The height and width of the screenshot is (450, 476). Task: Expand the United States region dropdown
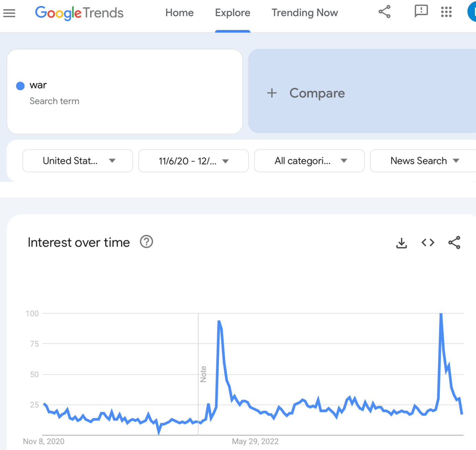point(78,161)
